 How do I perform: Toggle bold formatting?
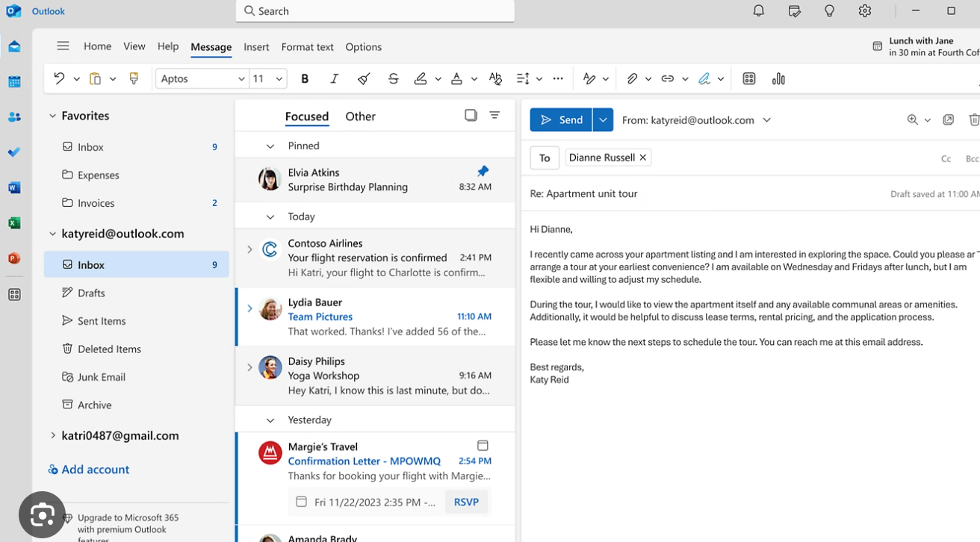[305, 78]
